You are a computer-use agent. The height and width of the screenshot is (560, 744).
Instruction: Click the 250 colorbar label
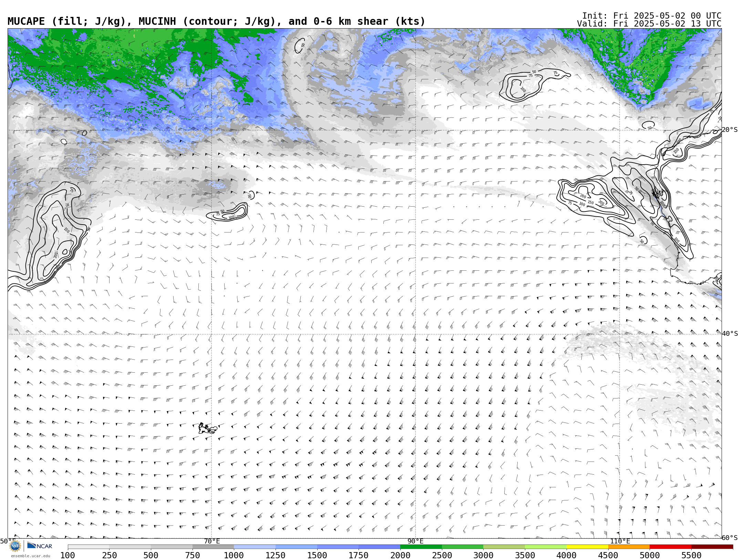[109, 555]
